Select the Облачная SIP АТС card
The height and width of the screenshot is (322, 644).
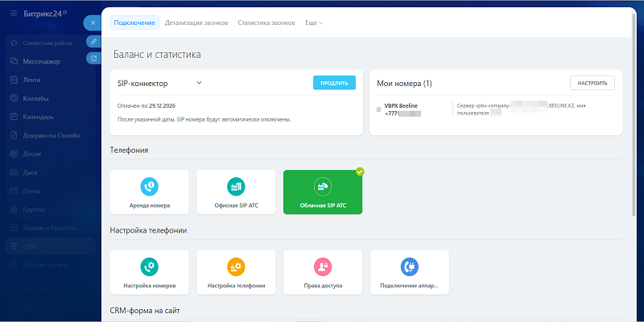pos(323,192)
